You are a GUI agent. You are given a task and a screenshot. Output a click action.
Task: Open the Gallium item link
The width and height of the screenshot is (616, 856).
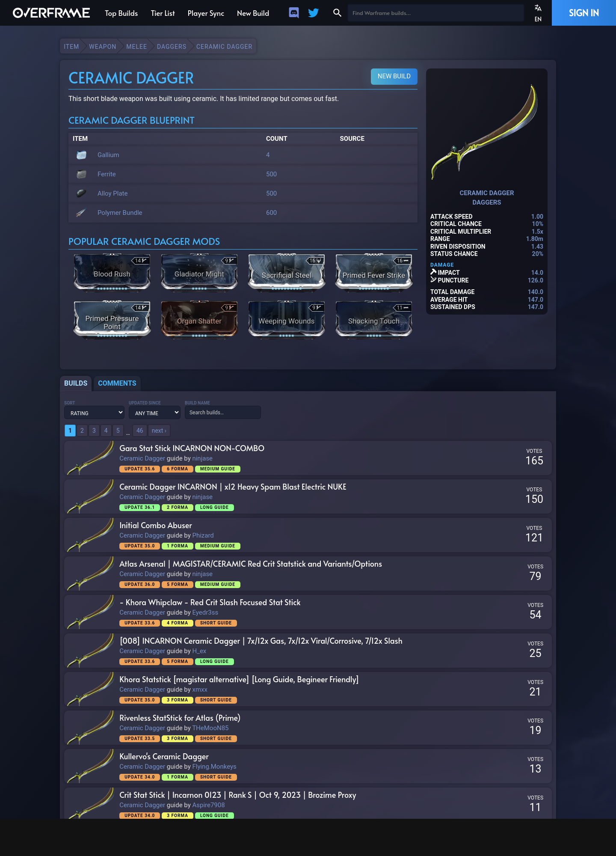(108, 155)
